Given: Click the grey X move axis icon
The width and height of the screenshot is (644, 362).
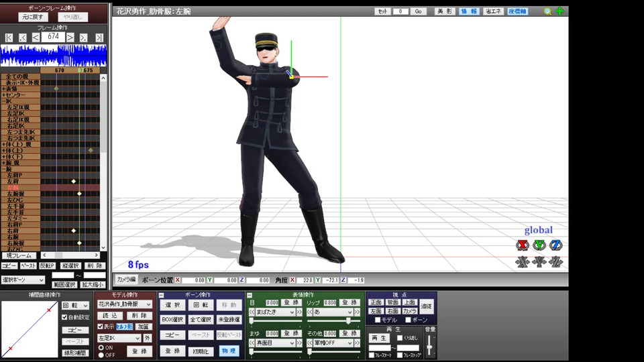Looking at the screenshot, I should point(522,262).
